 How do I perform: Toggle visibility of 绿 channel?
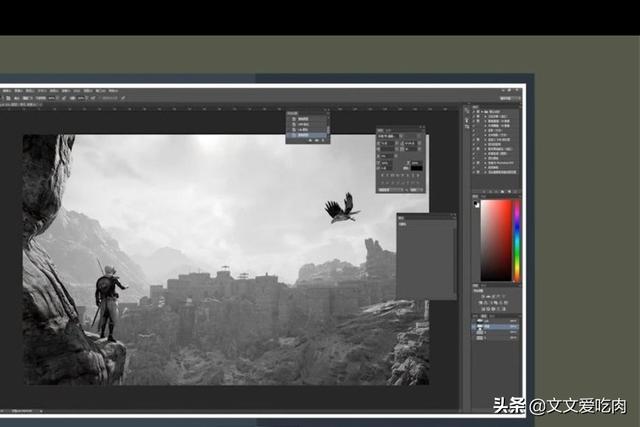pyautogui.click(x=474, y=332)
